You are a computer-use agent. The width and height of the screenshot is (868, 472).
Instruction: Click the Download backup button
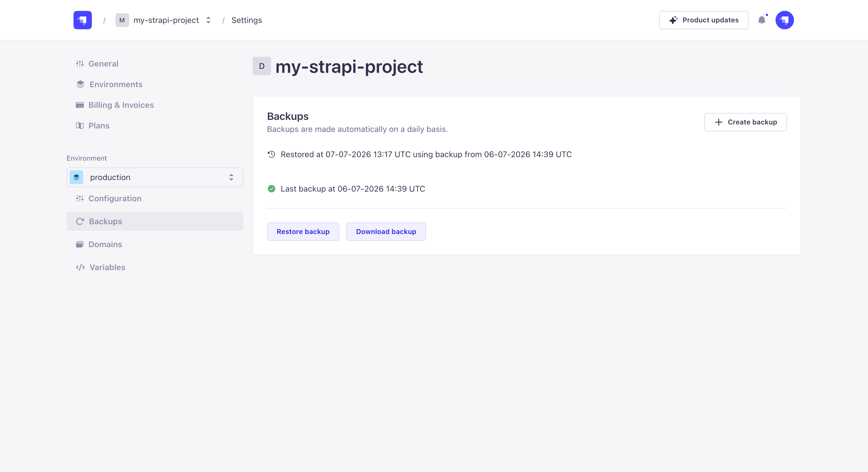[x=386, y=232]
